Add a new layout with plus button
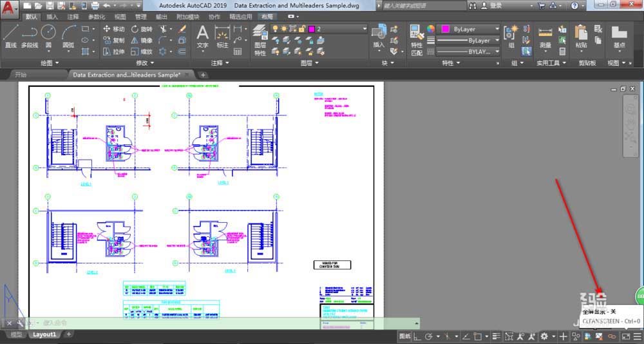This screenshot has width=644, height=344. tap(69, 334)
